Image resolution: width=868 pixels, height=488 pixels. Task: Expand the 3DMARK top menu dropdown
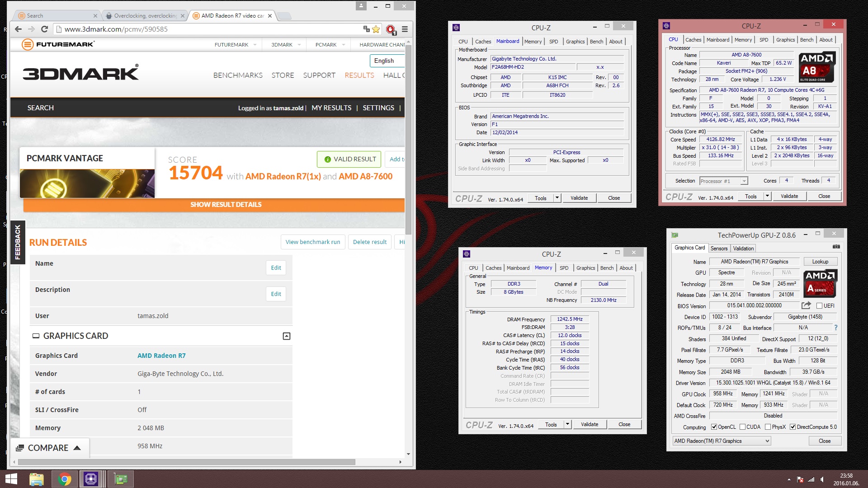(299, 45)
